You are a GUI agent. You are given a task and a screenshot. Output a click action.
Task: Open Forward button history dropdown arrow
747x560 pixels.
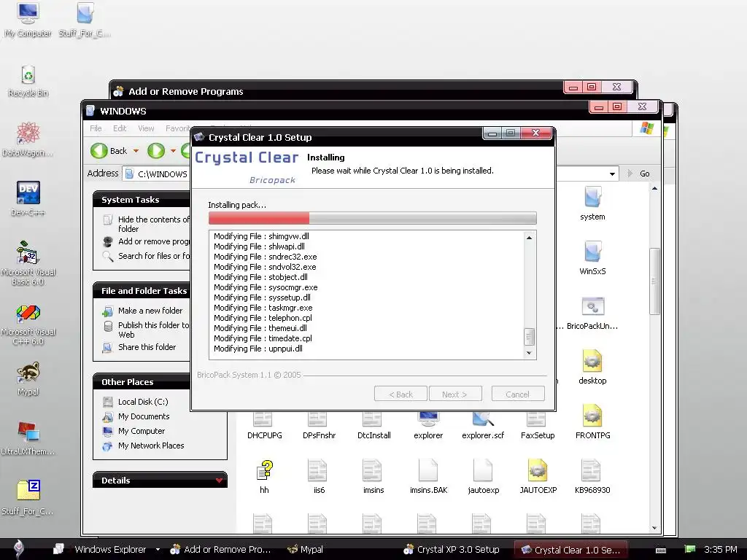tap(174, 151)
